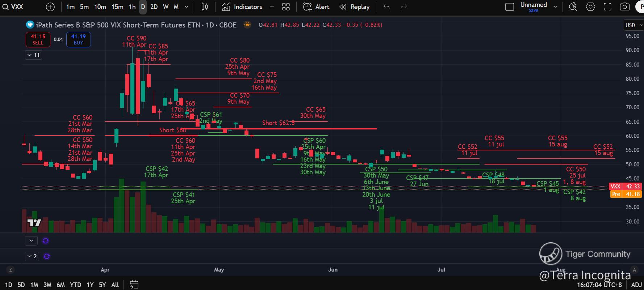Click the undo arrow in the toolbar
This screenshot has height=290, width=644.
pos(386,7)
